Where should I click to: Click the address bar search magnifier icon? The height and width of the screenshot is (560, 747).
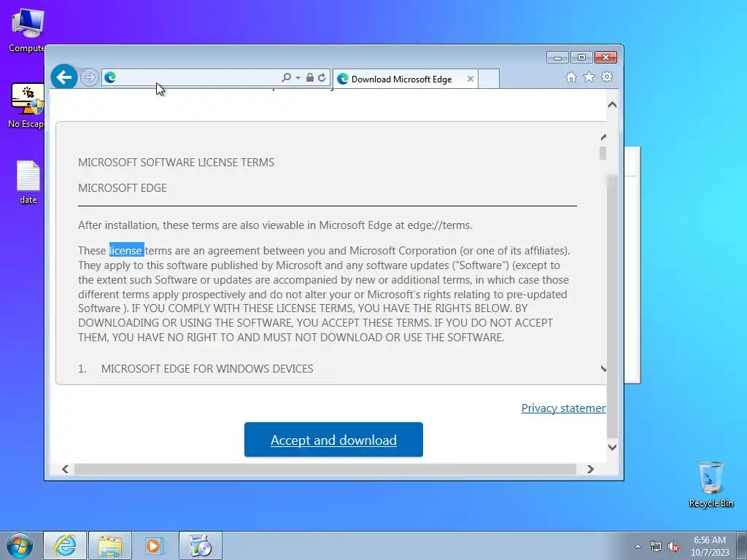pos(286,77)
